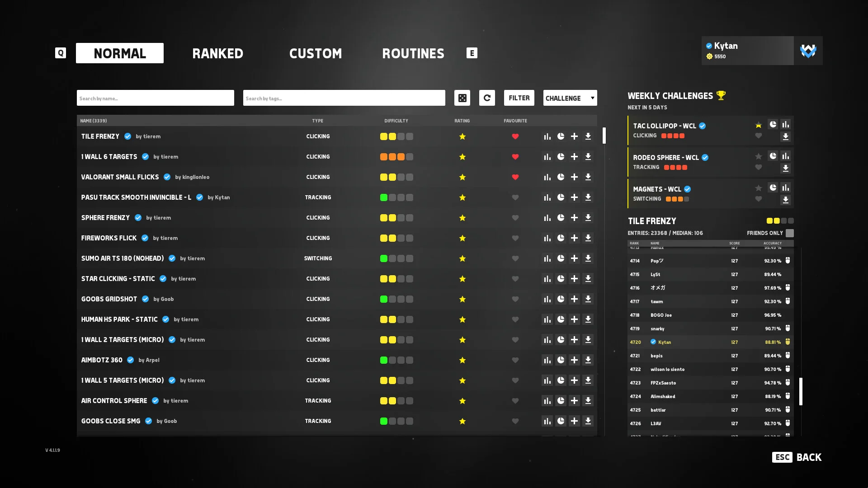
Task: Click the random scenario dice icon
Action: (462, 98)
